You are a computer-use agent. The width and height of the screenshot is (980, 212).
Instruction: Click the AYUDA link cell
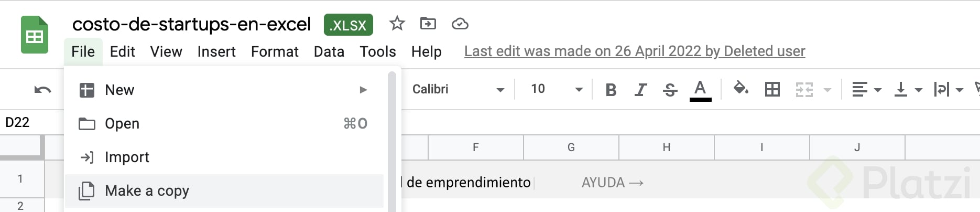click(x=612, y=183)
